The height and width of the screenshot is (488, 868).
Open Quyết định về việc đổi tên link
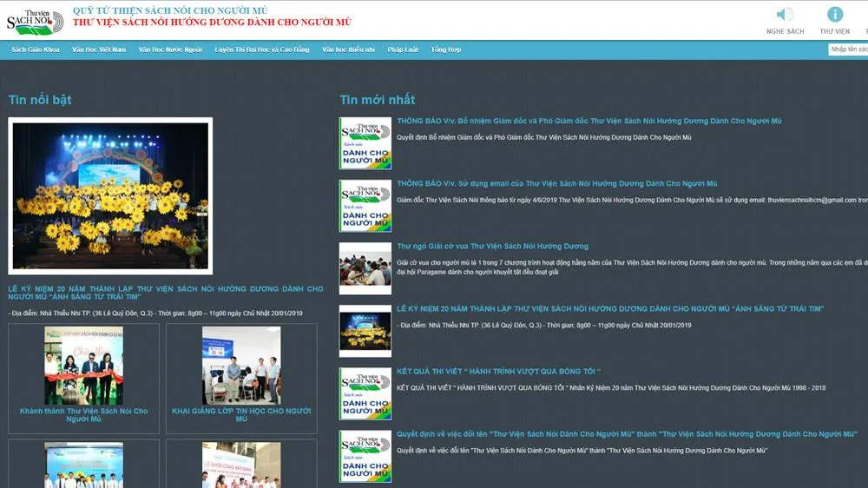pos(627,433)
